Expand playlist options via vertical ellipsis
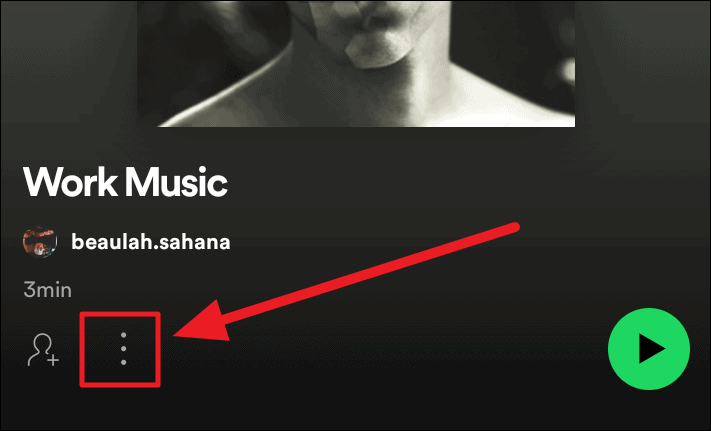Image resolution: width=711 pixels, height=431 pixels. point(123,349)
